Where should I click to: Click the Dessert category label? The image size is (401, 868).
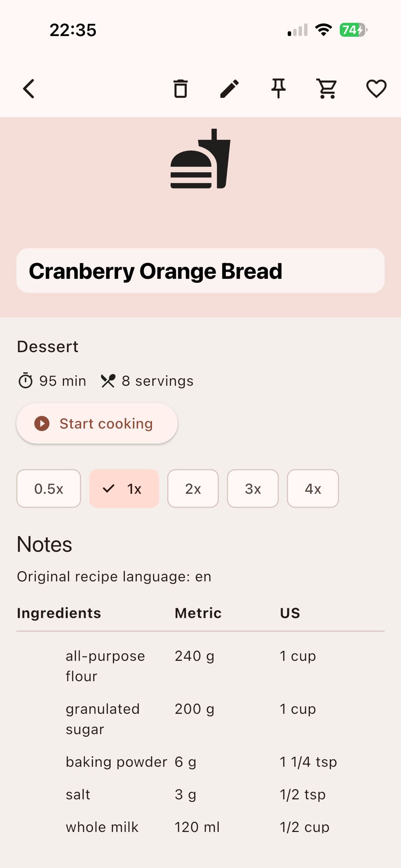click(47, 346)
